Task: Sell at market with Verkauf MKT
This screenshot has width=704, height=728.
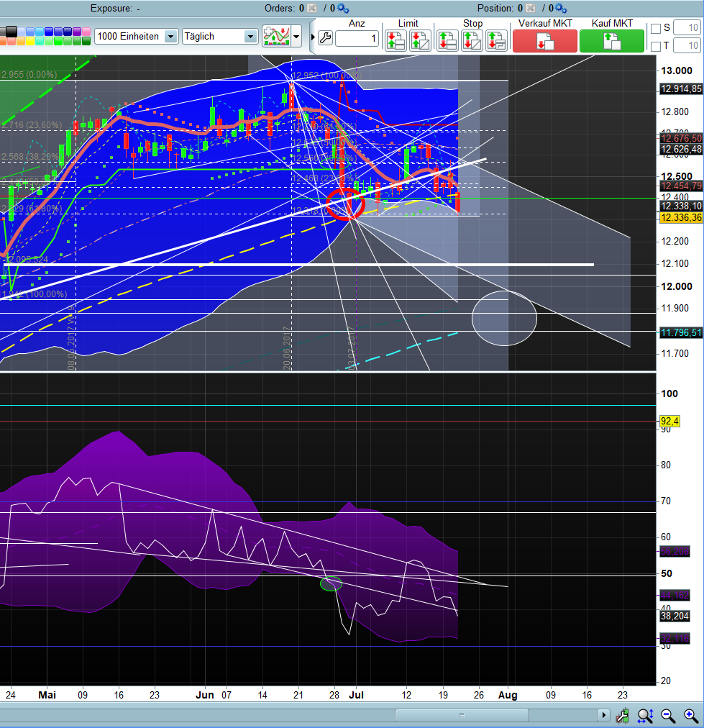Action: point(545,41)
